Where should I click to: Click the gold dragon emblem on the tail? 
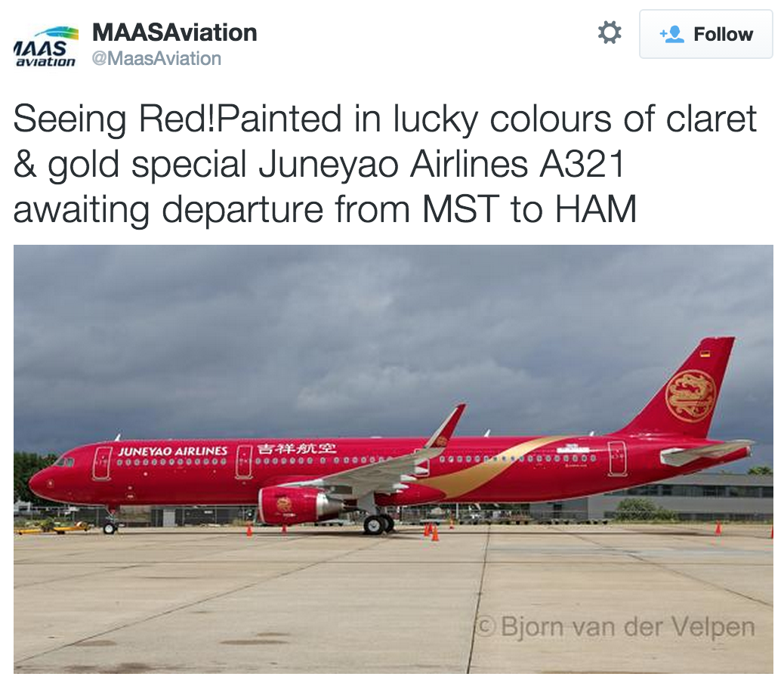tap(690, 395)
